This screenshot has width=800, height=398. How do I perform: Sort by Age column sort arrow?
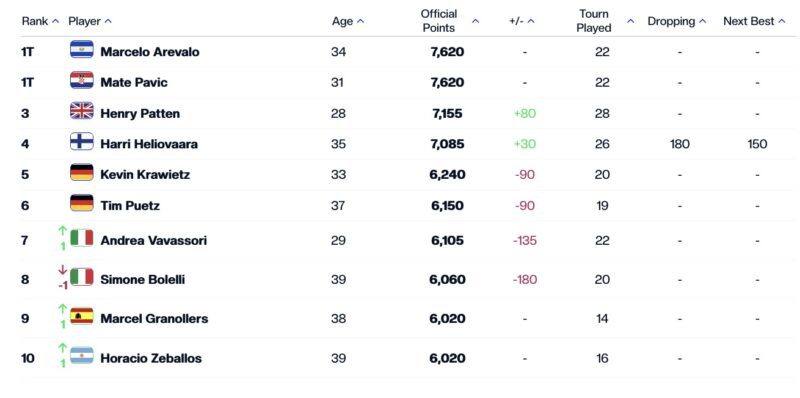(361, 21)
